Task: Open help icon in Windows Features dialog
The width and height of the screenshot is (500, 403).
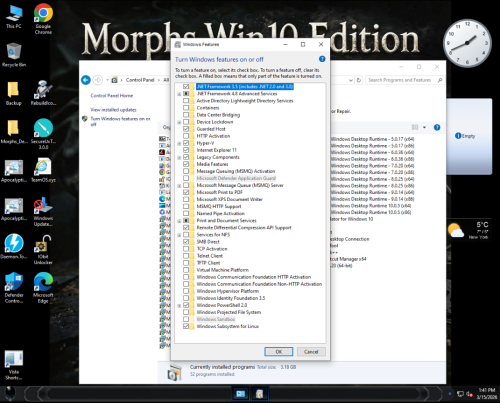Action: point(322,59)
